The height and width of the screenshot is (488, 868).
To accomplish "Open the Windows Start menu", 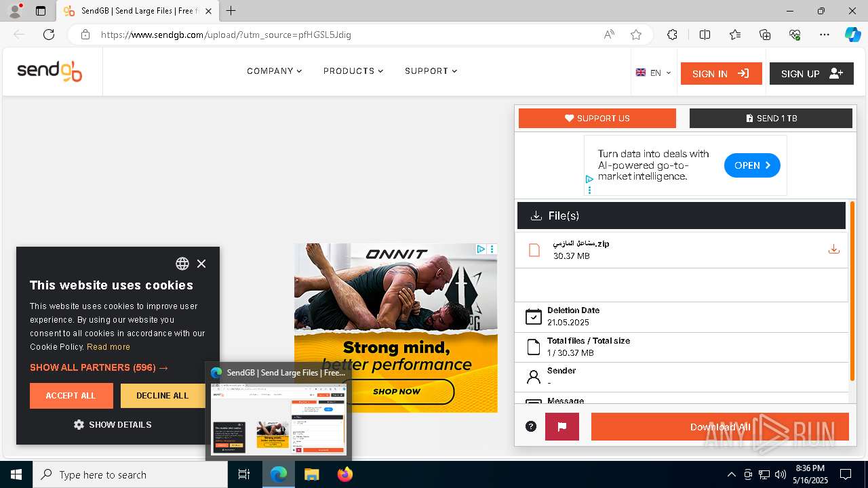I will point(16,474).
